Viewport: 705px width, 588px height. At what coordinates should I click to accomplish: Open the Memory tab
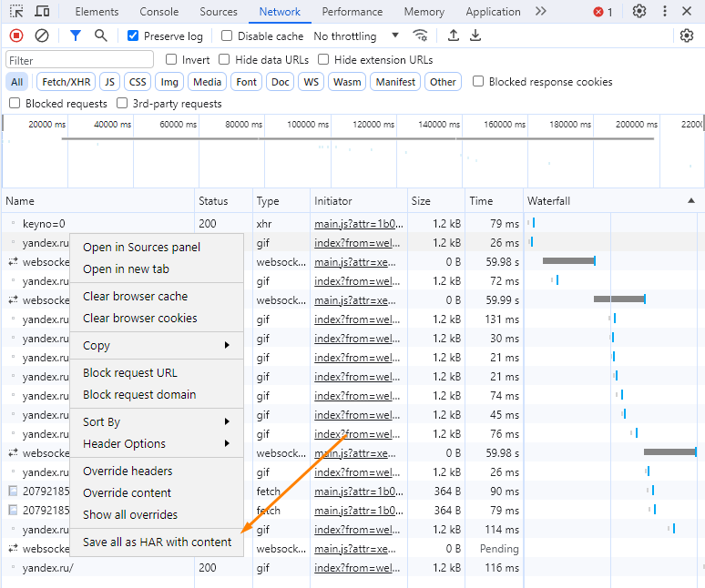pyautogui.click(x=424, y=12)
